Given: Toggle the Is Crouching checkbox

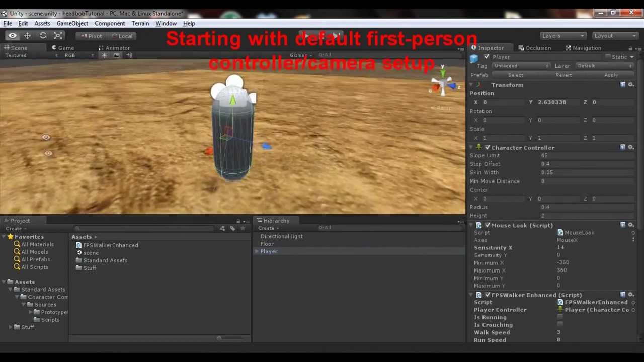Looking at the screenshot, I should pyautogui.click(x=560, y=325).
